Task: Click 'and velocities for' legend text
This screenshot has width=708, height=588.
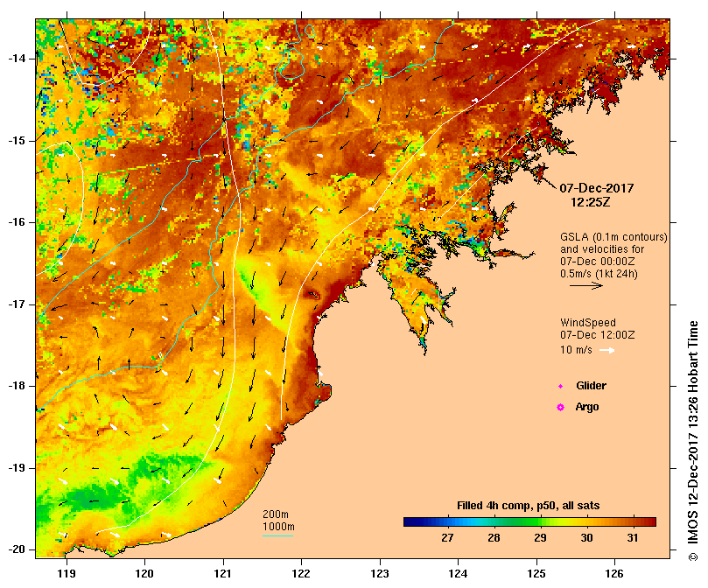Action: click(602, 249)
